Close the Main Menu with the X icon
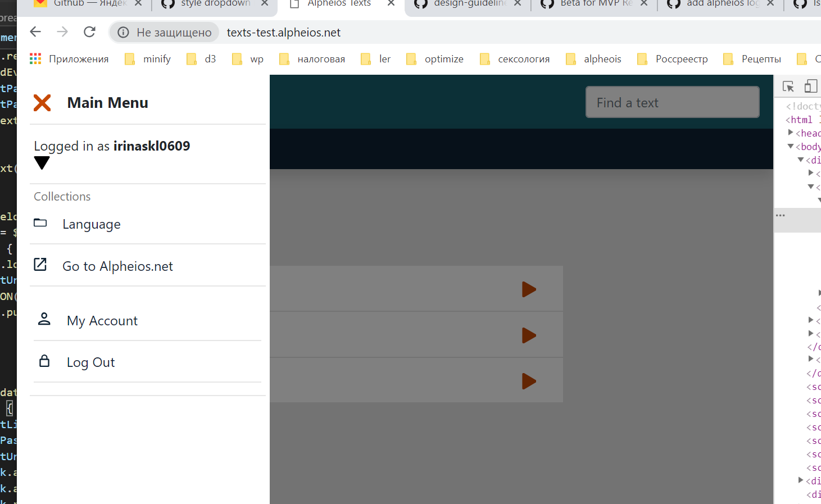Viewport: 821px width, 504px height. [42, 102]
